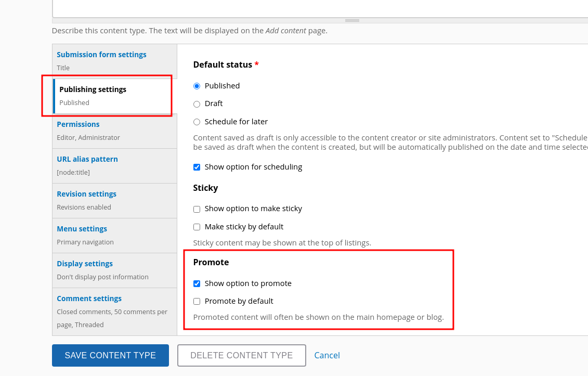Click the 'Published' summary under Publishing settings
This screenshot has width=588, height=376.
(x=74, y=103)
